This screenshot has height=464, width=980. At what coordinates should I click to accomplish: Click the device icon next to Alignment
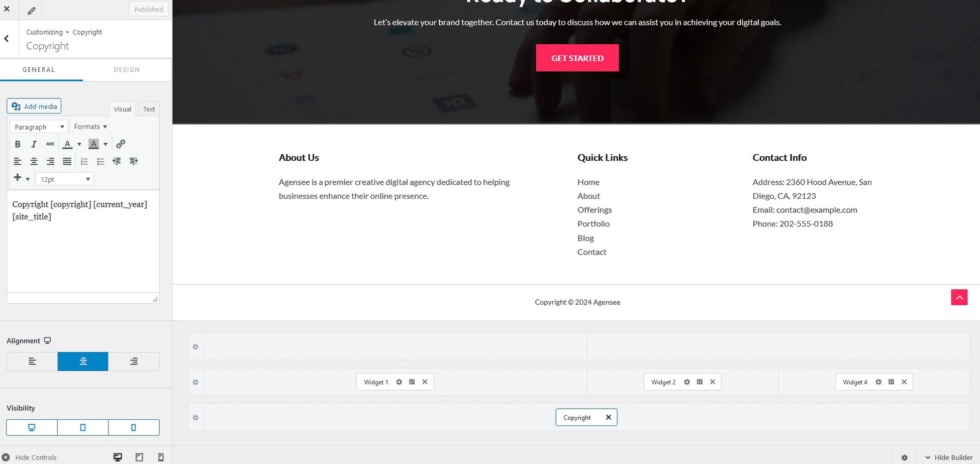click(47, 340)
